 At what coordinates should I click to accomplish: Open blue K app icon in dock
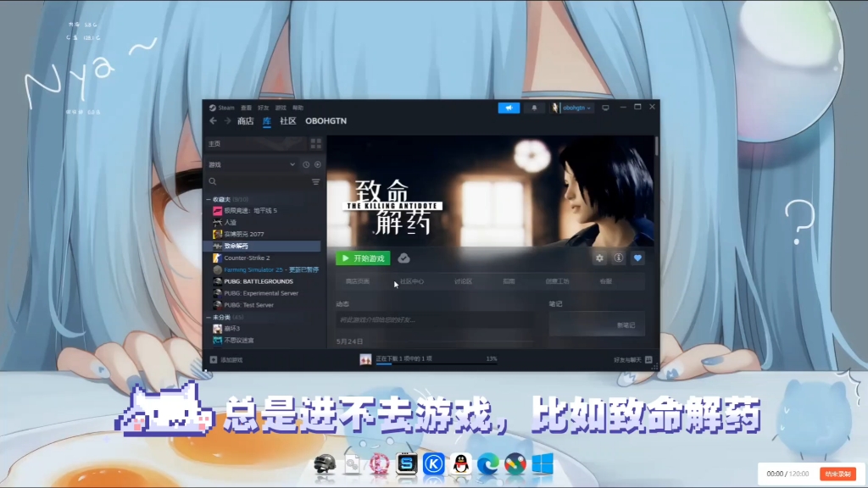pyautogui.click(x=433, y=464)
